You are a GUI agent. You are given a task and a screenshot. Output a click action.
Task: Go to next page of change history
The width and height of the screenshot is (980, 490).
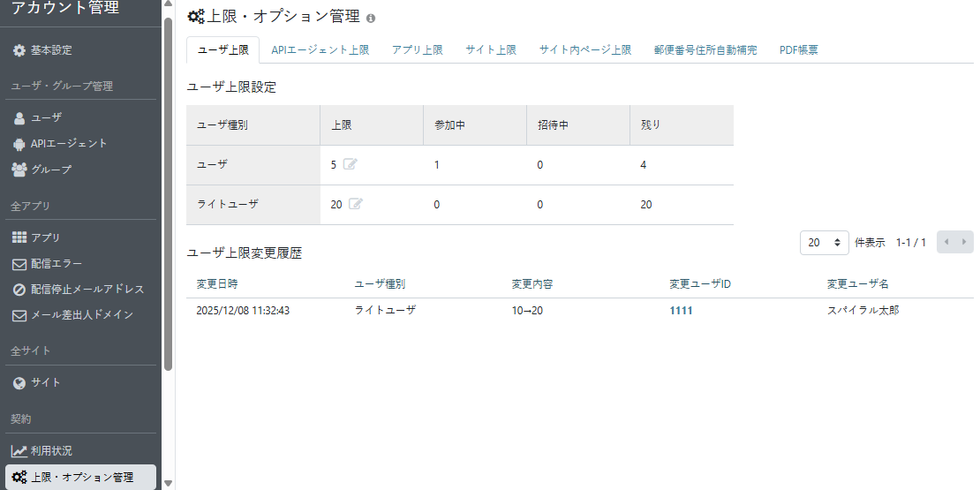[x=964, y=242]
